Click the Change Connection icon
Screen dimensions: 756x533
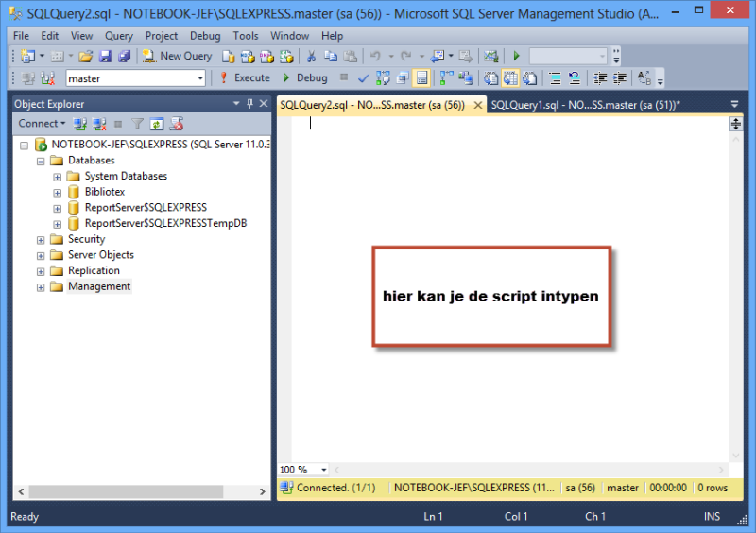[x=47, y=78]
